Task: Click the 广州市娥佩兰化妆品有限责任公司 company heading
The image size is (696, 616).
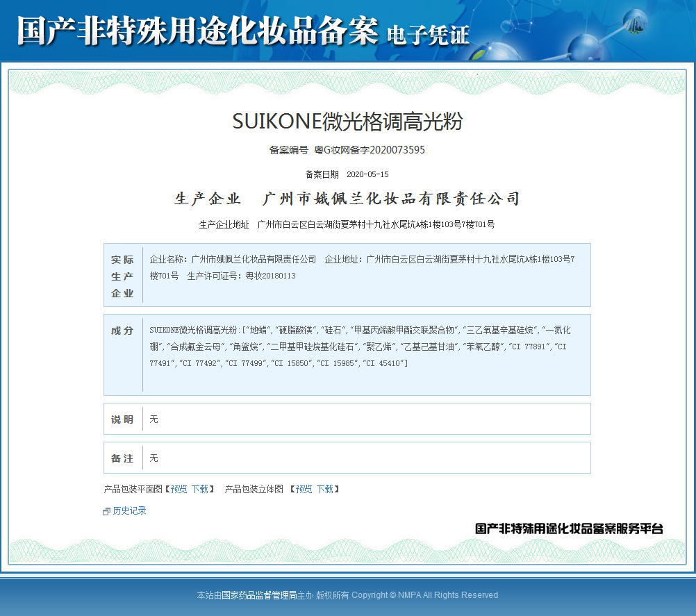Action: (x=391, y=199)
